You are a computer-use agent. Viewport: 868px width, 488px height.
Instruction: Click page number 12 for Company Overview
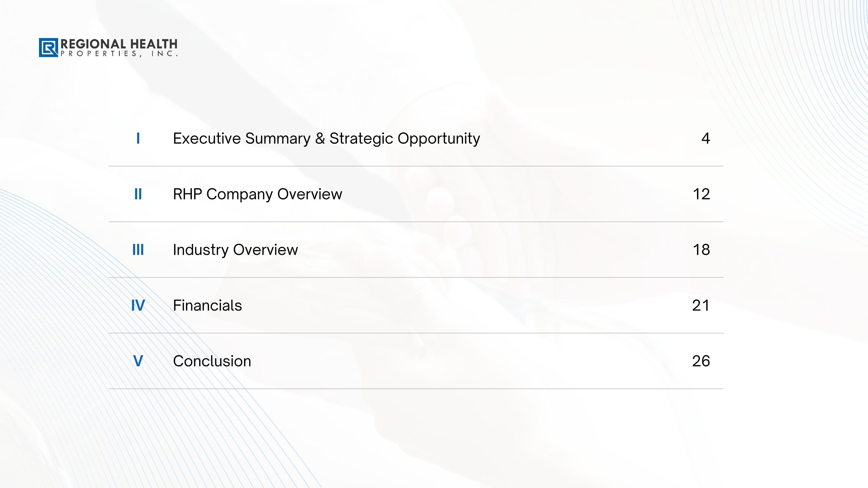pyautogui.click(x=701, y=194)
